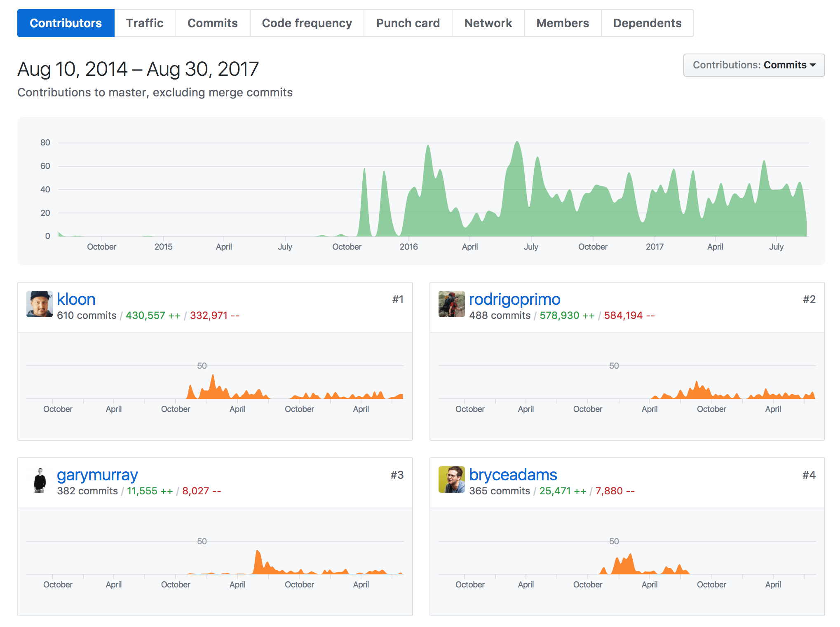Open the Dependents tab
840x627 pixels.
[647, 23]
